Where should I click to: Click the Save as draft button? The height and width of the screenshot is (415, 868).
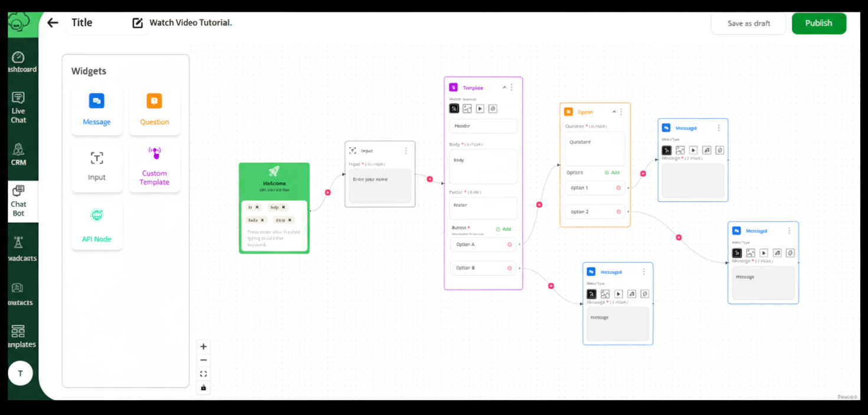[748, 24]
